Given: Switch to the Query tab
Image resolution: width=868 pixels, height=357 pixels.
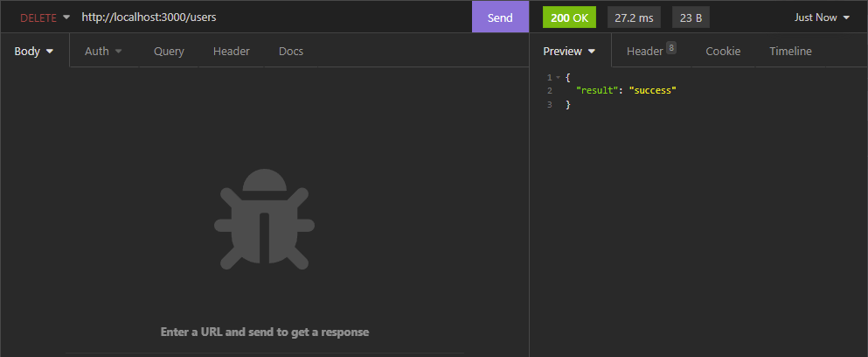Looking at the screenshot, I should pos(169,52).
